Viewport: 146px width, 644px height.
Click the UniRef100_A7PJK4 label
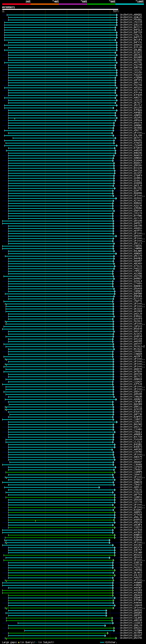131,93
